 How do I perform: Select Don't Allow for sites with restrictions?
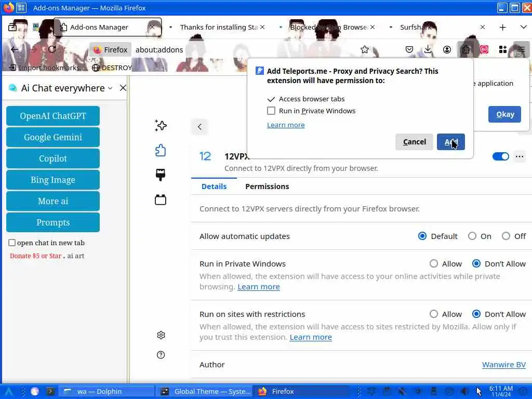point(476,314)
